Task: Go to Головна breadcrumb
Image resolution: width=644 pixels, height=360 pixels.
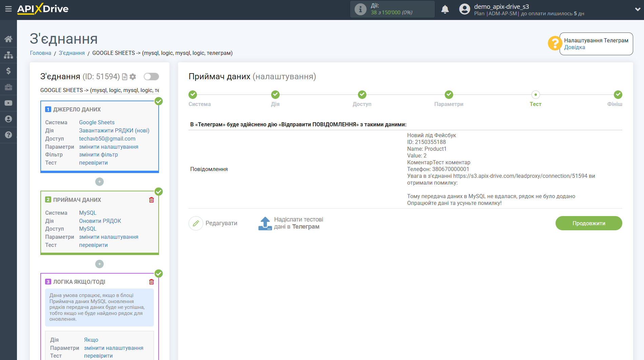Action: click(41, 53)
